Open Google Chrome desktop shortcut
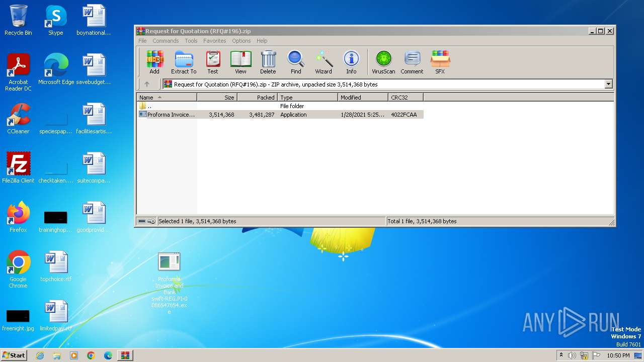 (18, 269)
